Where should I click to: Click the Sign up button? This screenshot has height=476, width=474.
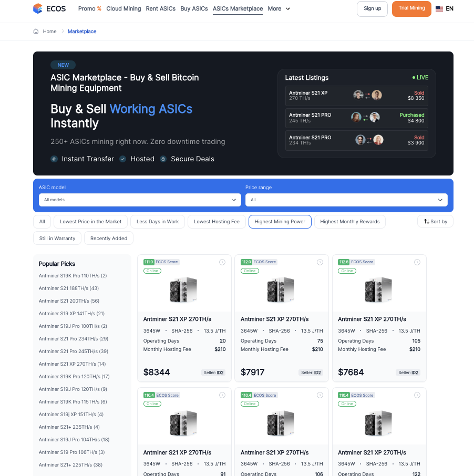point(372,8)
